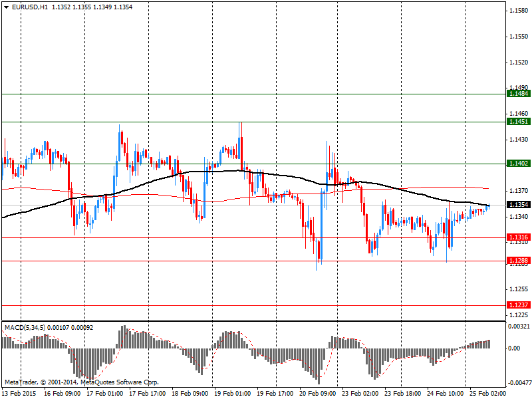The height and width of the screenshot is (399, 532).
Task: Select the 19 Feb 01:00 time label
Action: click(x=233, y=394)
